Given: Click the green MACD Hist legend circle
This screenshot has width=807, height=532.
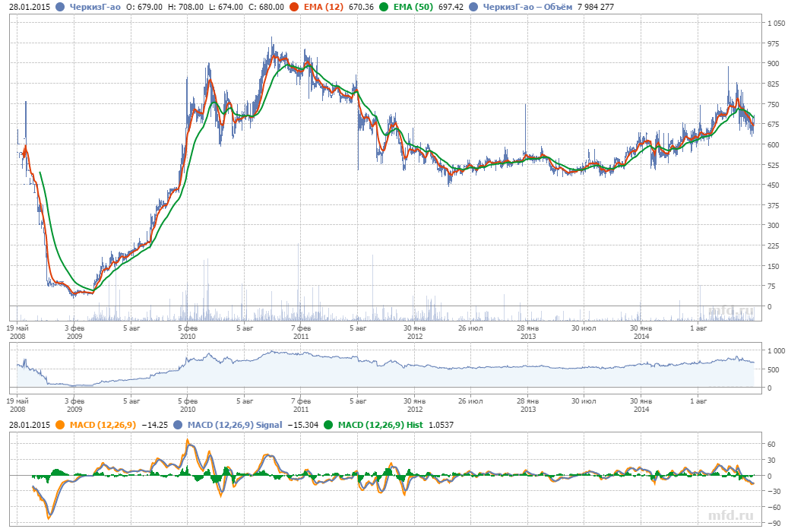Looking at the screenshot, I should click(328, 425).
